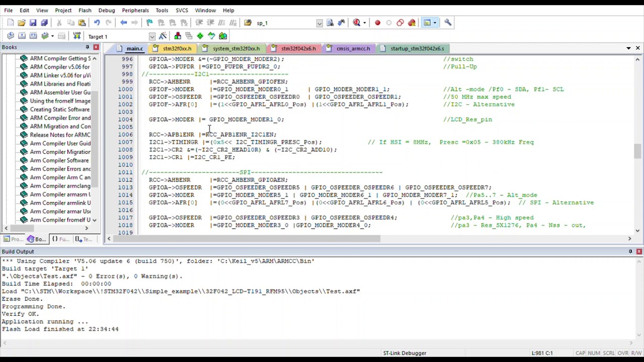Image resolution: width=644 pixels, height=362 pixels.
Task: Insert breakpoint red dot icon
Action: (377, 23)
